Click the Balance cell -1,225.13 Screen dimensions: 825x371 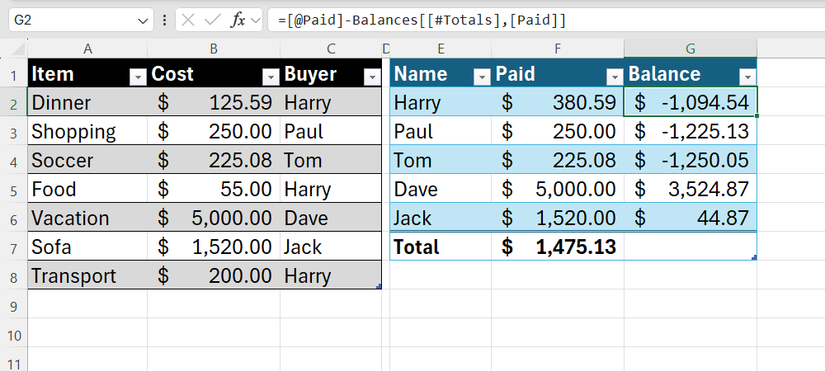[690, 132]
